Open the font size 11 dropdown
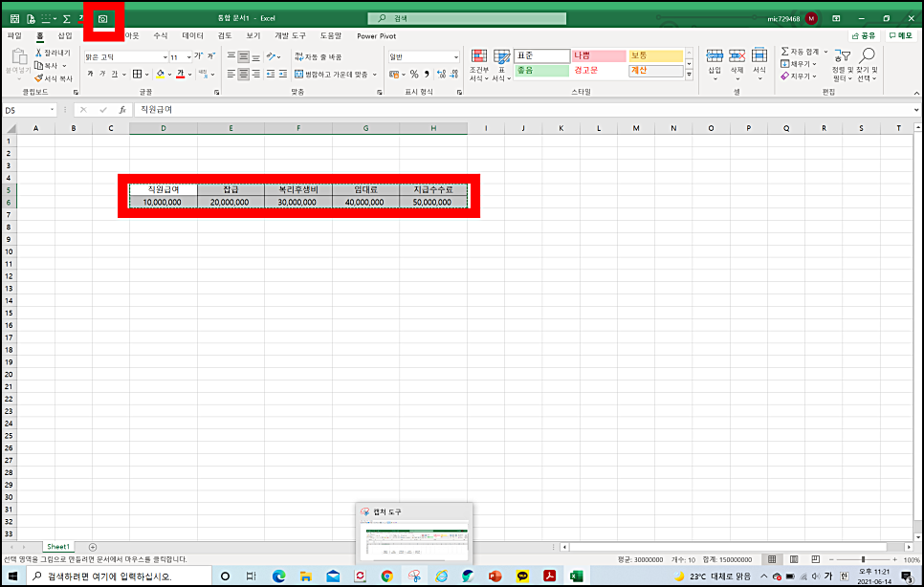The image size is (924, 587). [188, 57]
